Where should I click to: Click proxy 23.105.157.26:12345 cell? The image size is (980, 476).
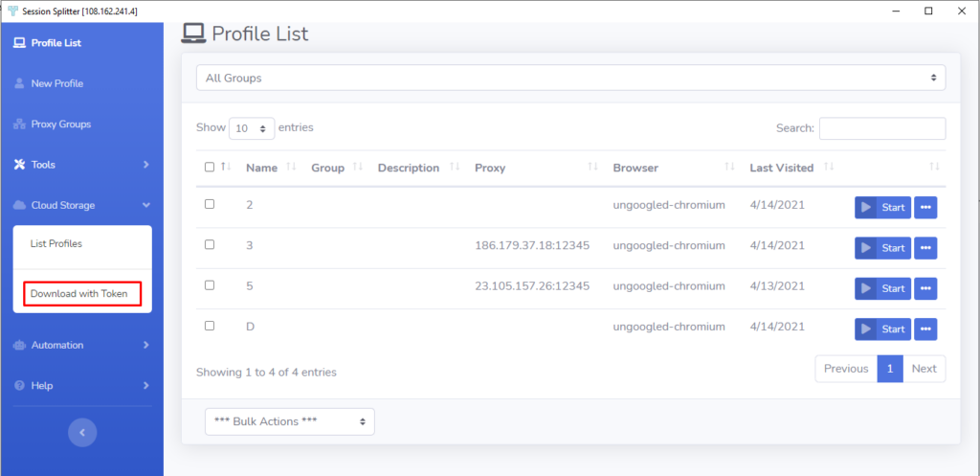tap(532, 286)
